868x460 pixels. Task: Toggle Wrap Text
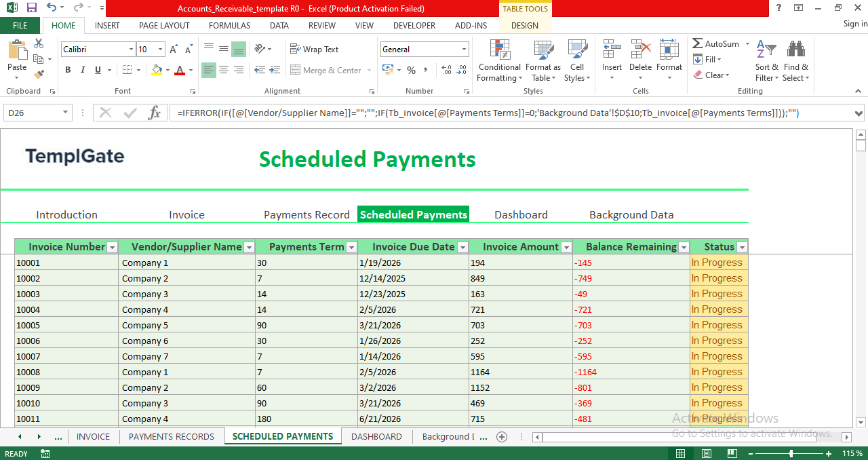tap(314, 50)
